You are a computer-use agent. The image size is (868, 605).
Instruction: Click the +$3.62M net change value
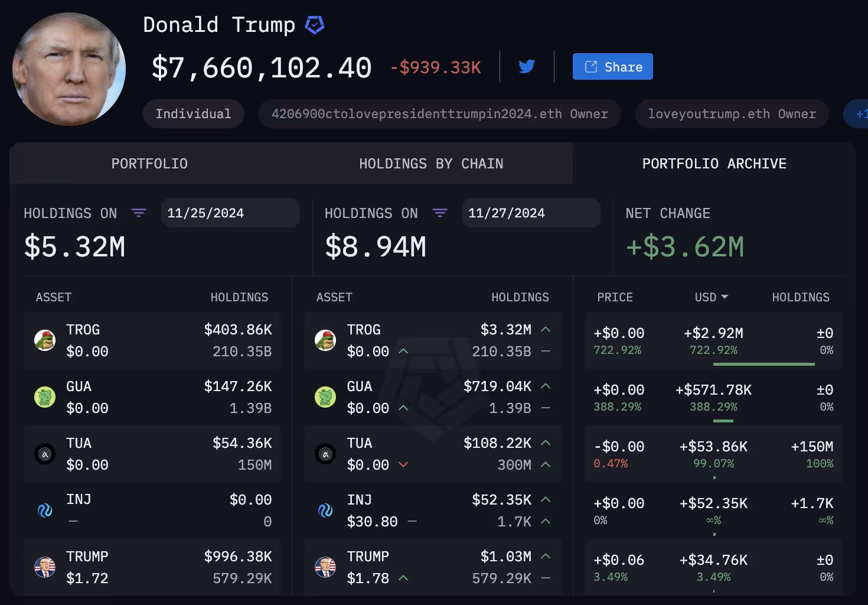coord(685,247)
